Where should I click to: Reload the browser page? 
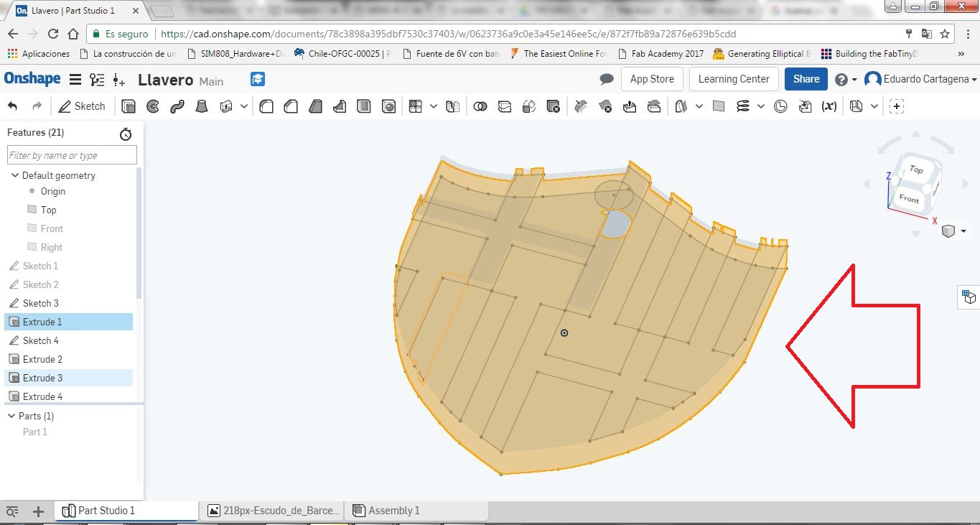52,34
